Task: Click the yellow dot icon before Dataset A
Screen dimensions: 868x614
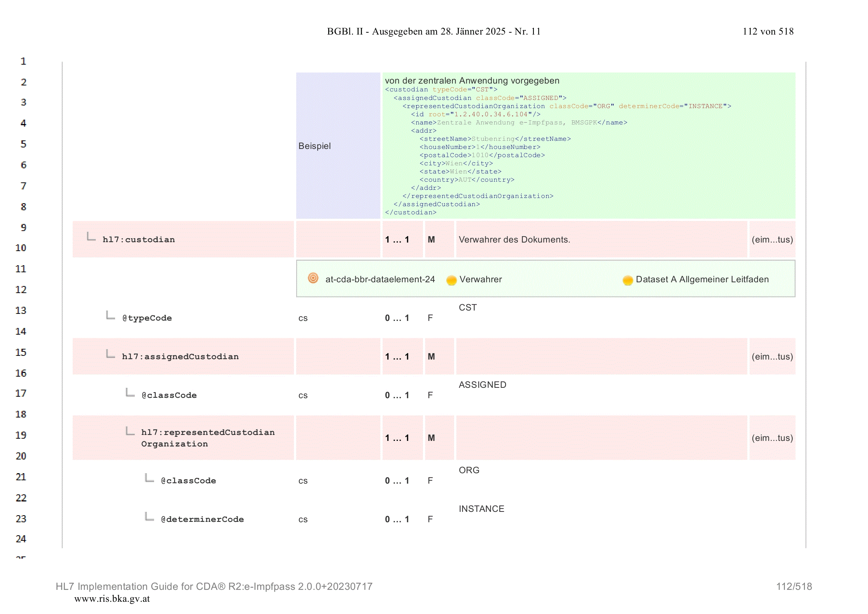Action: pyautogui.click(x=627, y=280)
